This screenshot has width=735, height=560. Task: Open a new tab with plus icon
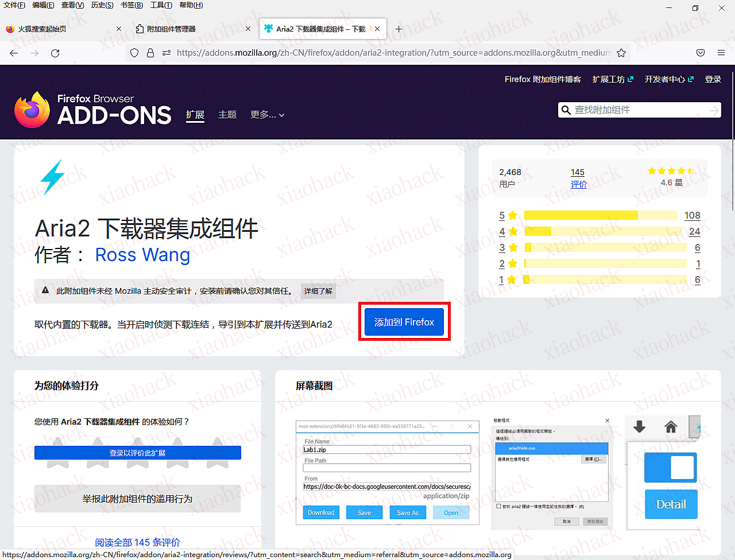[399, 29]
